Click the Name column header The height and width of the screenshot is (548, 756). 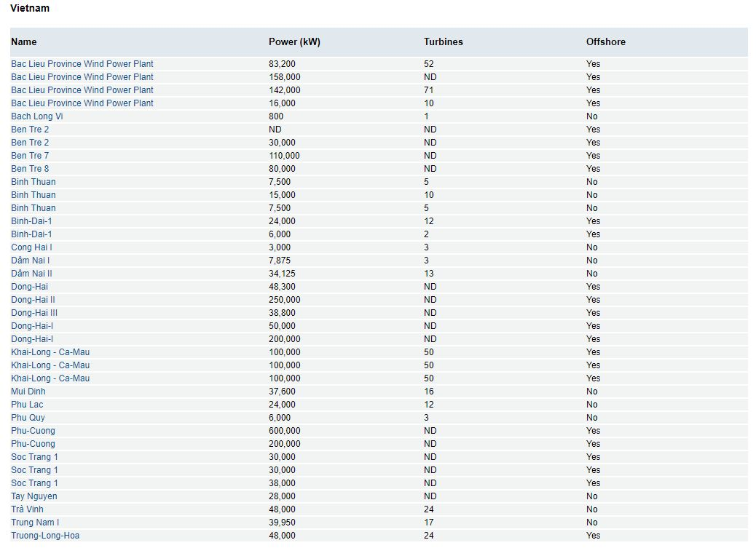pyautogui.click(x=23, y=42)
